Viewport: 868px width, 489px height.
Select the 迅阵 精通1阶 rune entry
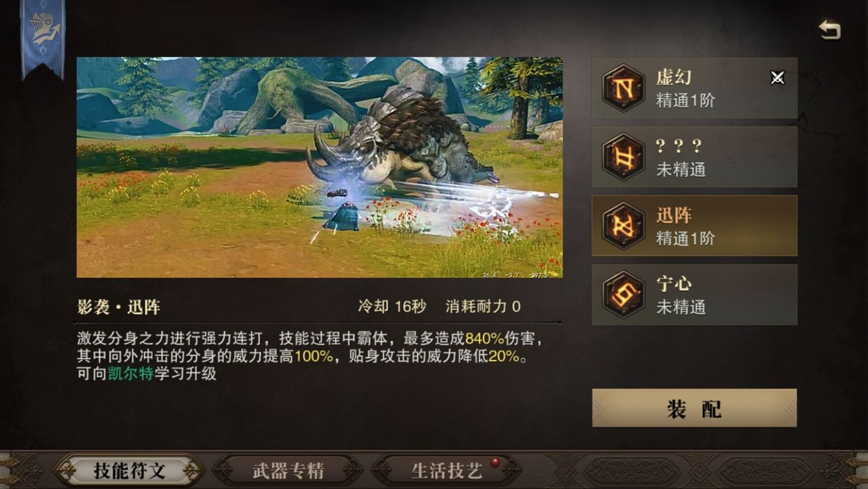[694, 226]
